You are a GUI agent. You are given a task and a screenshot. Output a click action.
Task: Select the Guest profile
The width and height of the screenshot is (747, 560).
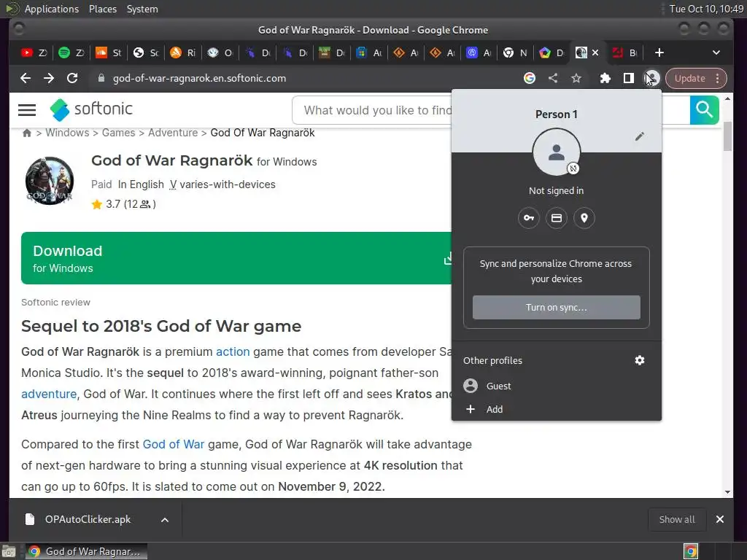557,386
